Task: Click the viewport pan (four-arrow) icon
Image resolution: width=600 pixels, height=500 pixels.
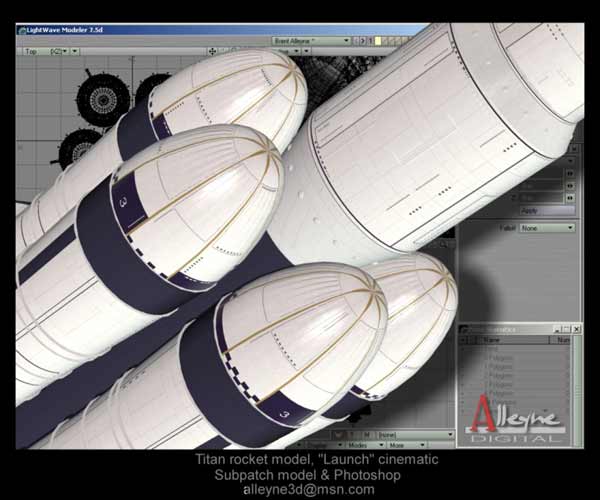Action: pyautogui.click(x=212, y=51)
